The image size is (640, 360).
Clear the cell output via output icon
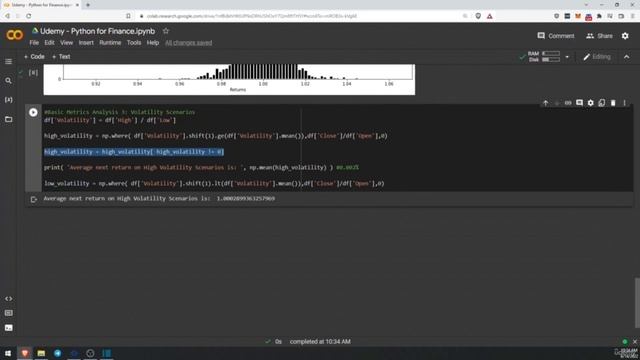[x=34, y=200]
